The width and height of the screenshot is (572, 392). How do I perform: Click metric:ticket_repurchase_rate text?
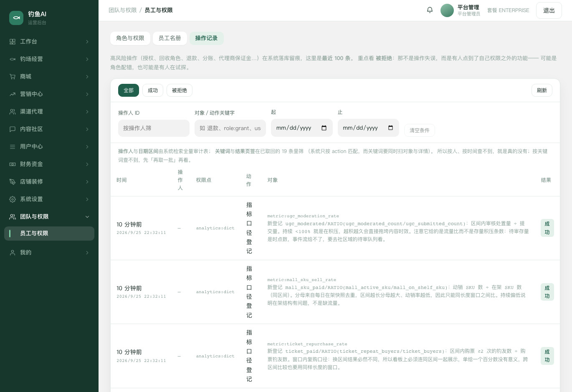307,344
